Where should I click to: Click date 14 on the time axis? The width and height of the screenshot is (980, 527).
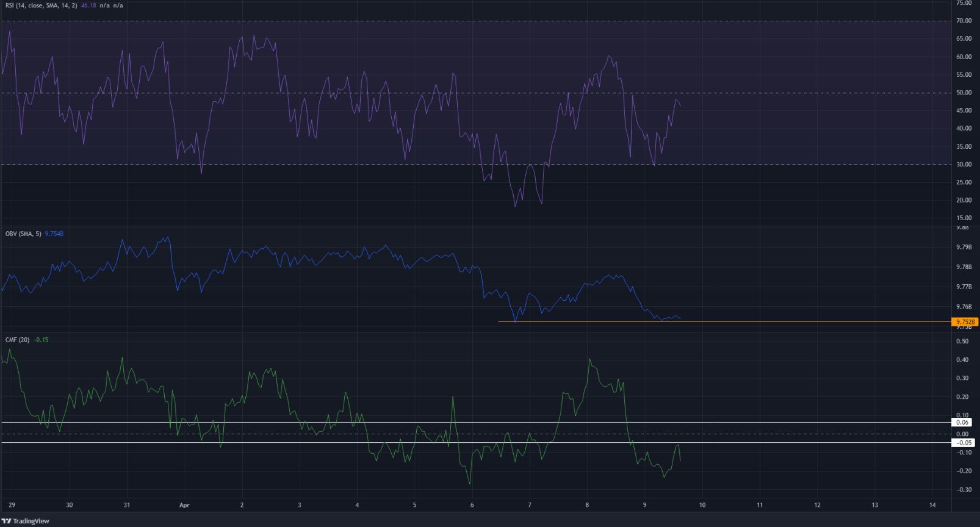(932, 505)
